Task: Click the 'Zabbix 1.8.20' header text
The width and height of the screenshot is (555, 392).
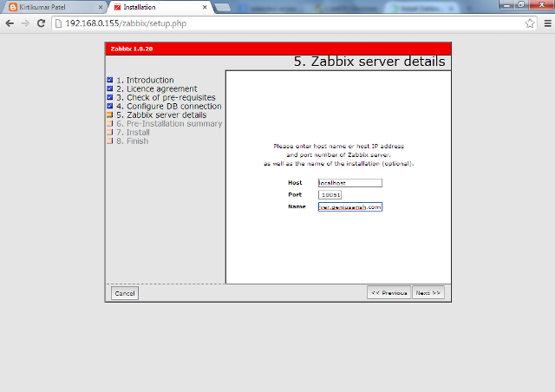Action: [131, 49]
